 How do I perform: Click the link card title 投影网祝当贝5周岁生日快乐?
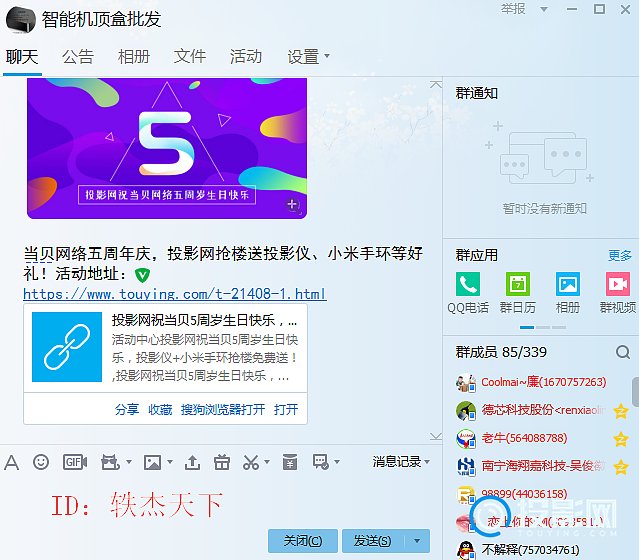[x=204, y=321]
